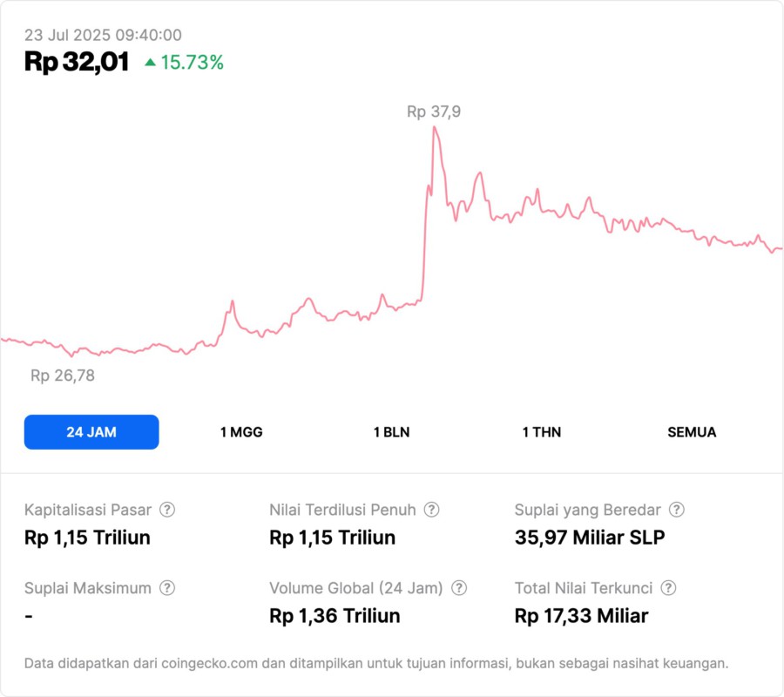
Task: Click help icon beside Total Nilai Terkunci
Action: click(668, 588)
